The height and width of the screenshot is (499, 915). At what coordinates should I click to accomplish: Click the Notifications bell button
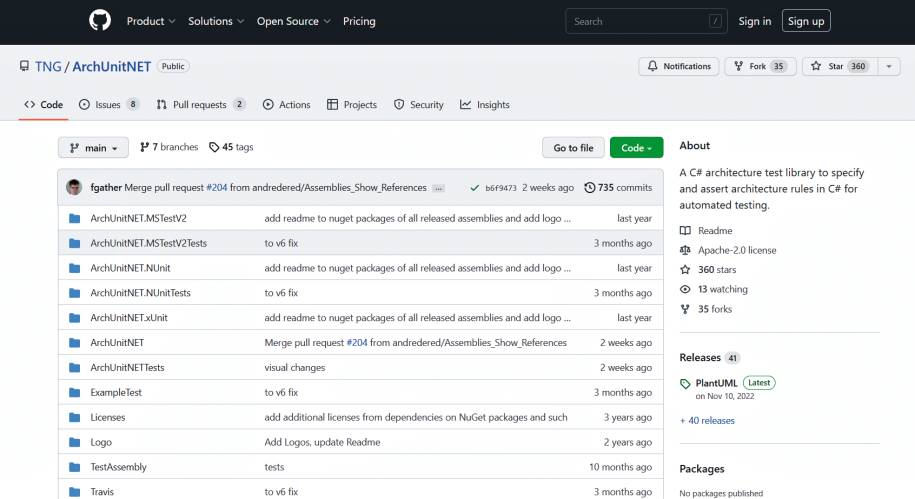pos(679,66)
